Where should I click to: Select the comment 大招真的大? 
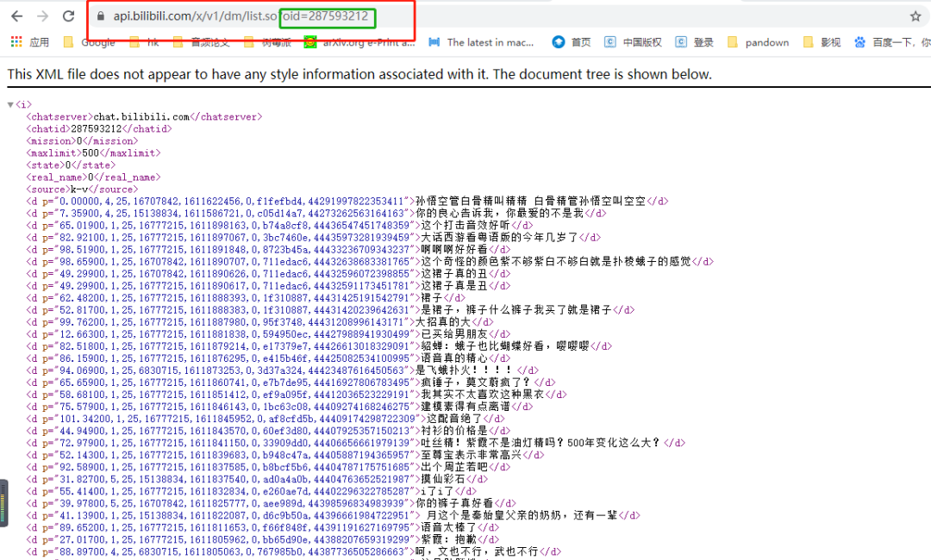(x=443, y=322)
